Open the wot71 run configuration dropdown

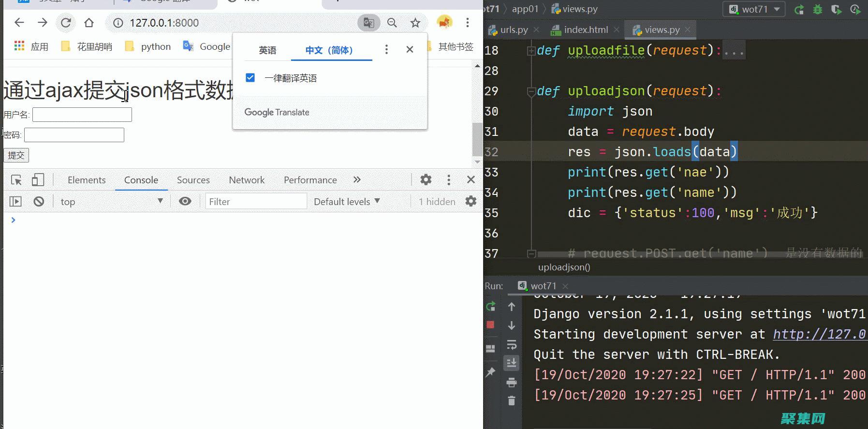point(754,9)
